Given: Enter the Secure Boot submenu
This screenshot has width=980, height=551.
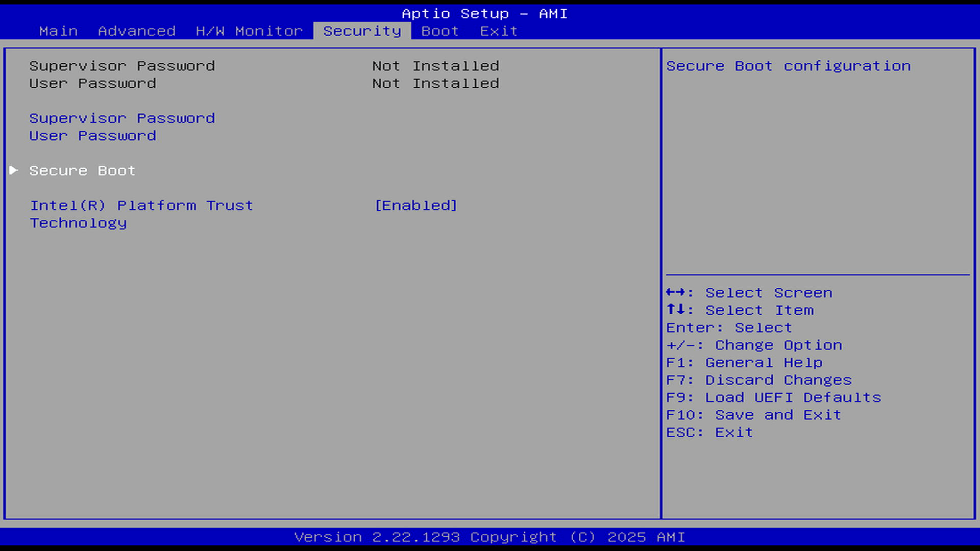Looking at the screenshot, I should pyautogui.click(x=82, y=170).
